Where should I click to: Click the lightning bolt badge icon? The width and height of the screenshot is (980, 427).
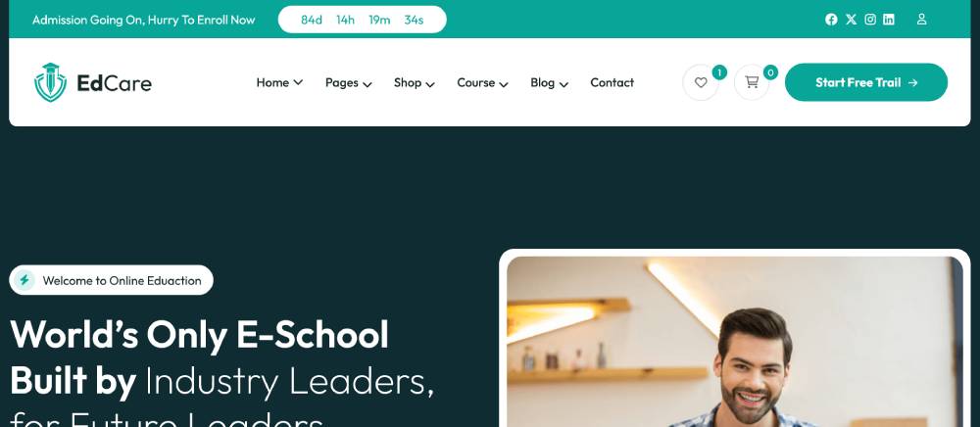24,280
